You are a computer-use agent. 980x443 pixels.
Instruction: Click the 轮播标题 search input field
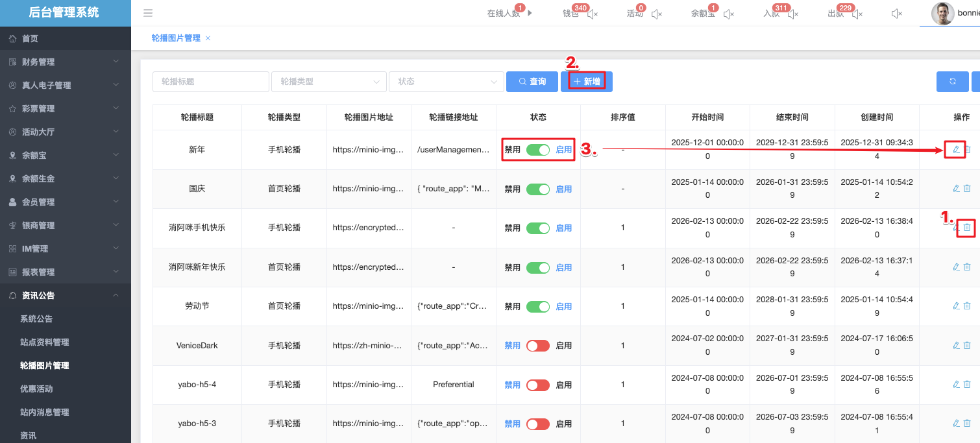click(x=210, y=82)
